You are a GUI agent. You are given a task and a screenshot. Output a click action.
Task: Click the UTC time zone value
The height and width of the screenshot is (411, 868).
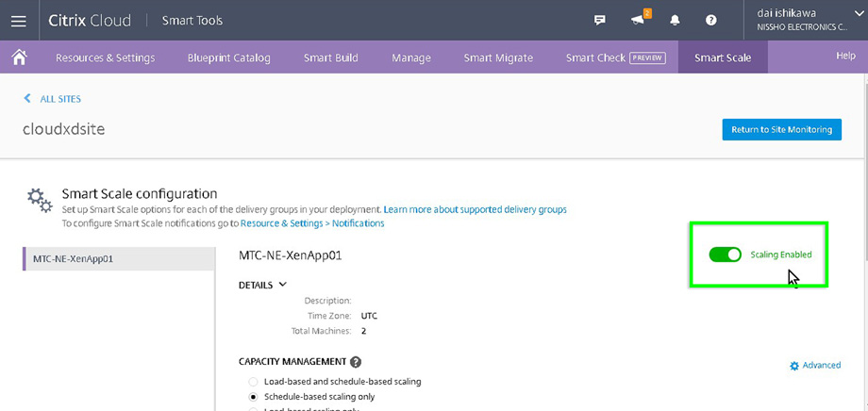pos(369,317)
